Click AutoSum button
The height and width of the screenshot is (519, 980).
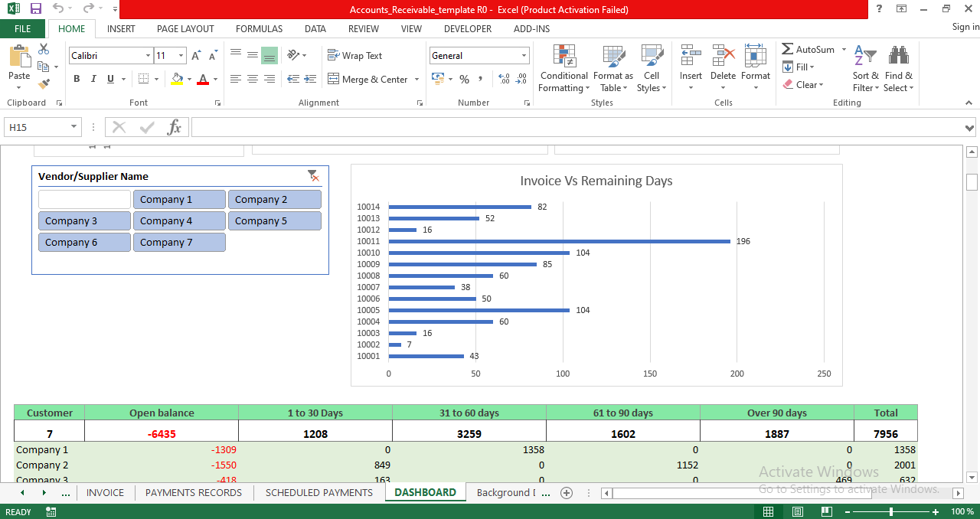(808, 49)
